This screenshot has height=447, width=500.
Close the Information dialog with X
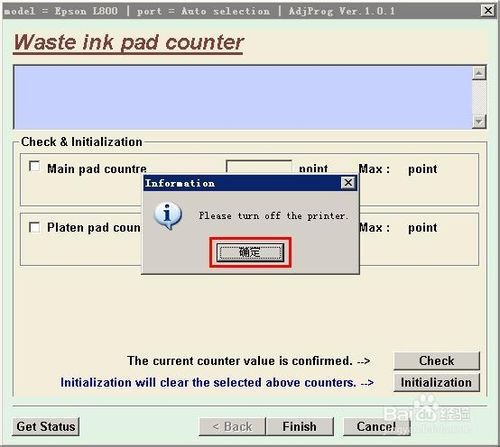pos(348,183)
